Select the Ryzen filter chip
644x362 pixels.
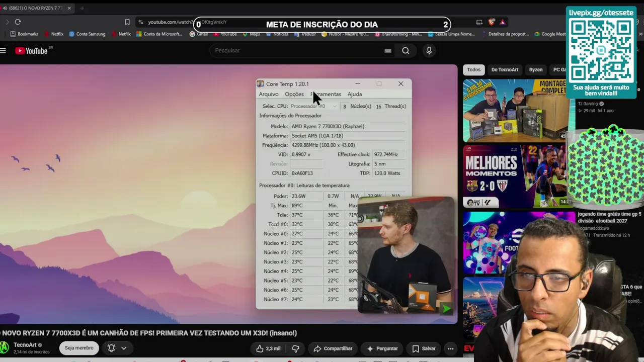[x=536, y=70]
